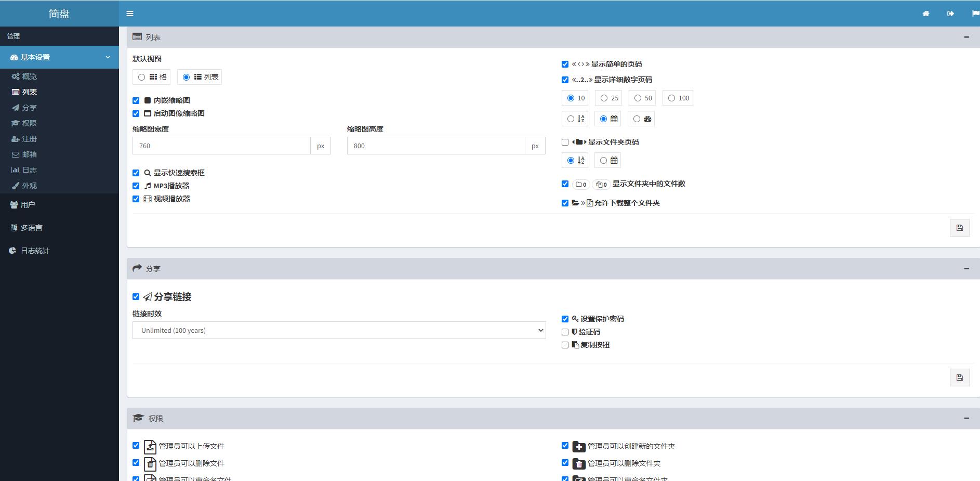The height and width of the screenshot is (481, 980).
Task: Open 外观 in the sidebar
Action: [x=29, y=186]
